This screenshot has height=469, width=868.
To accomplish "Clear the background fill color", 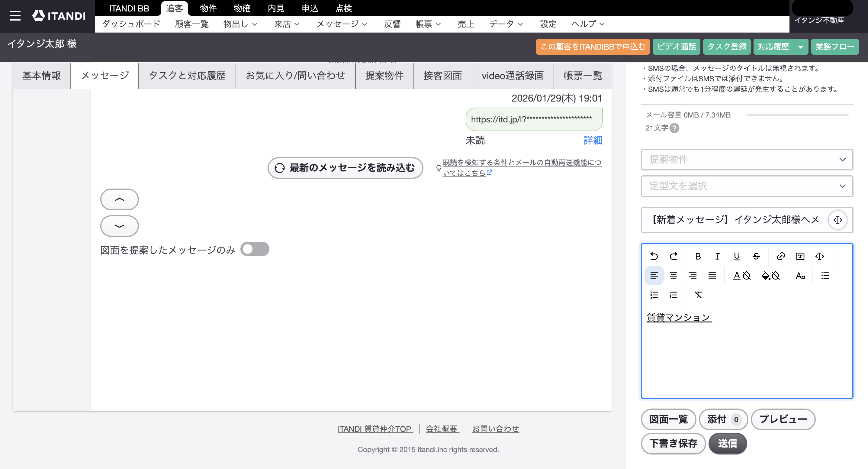I will point(771,276).
